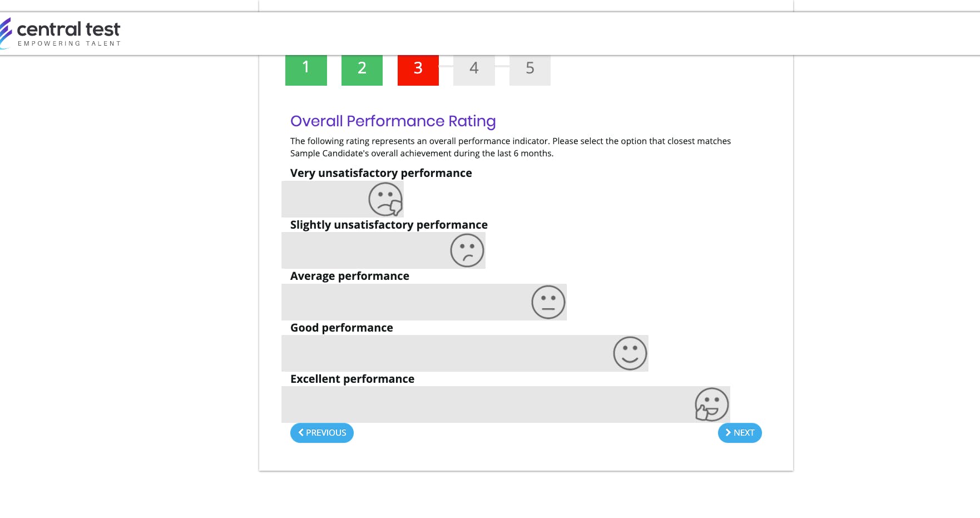Click the smiling face icon
This screenshot has width=980, height=518.
coord(630,353)
